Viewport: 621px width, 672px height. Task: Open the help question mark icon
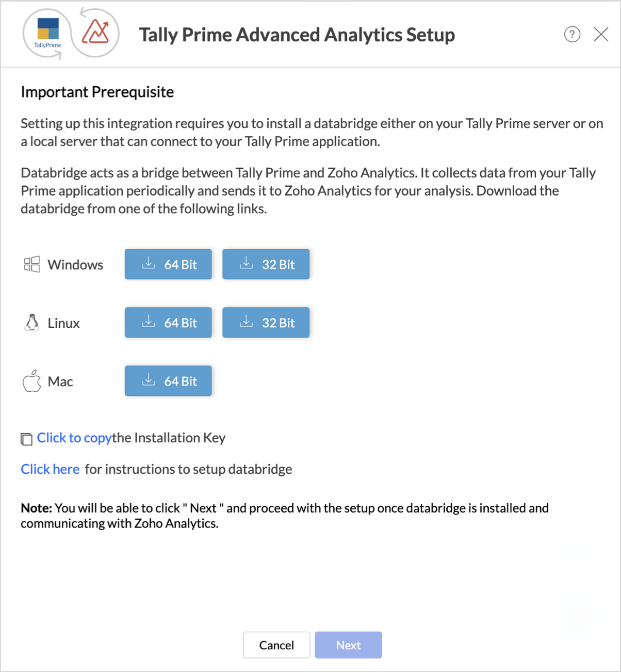tap(572, 35)
